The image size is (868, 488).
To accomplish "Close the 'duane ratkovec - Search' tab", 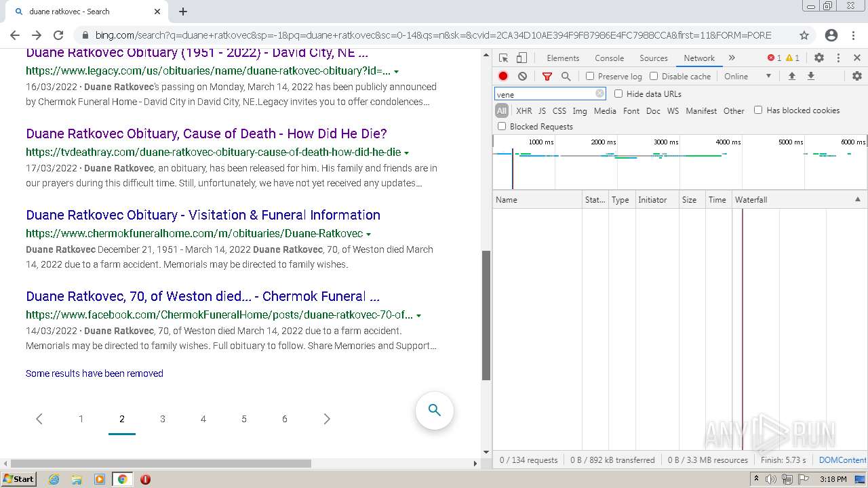I will click(157, 12).
